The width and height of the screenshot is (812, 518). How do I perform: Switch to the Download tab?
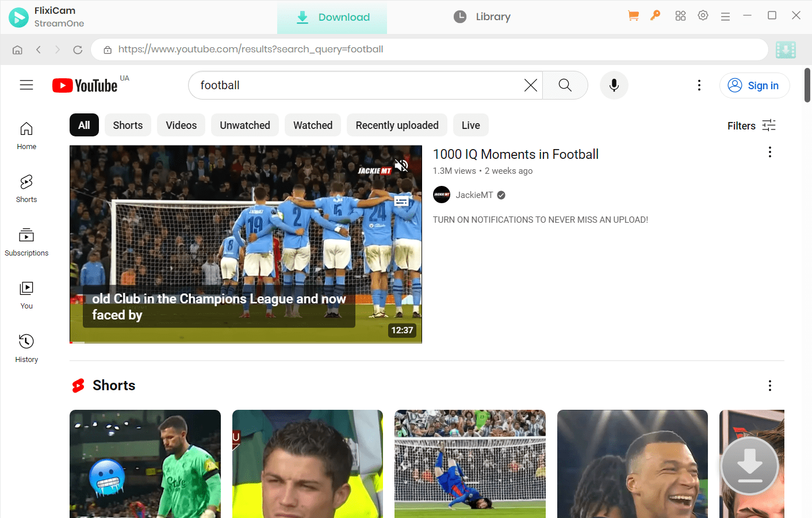tap(332, 17)
